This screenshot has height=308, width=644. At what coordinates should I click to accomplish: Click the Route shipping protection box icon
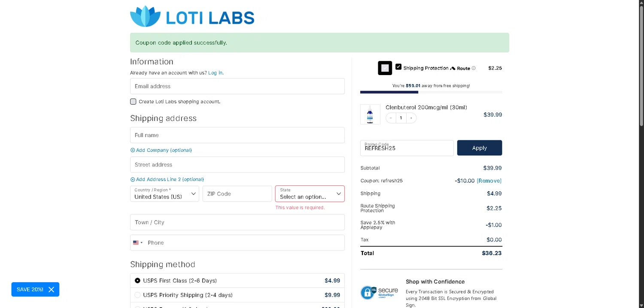pyautogui.click(x=385, y=68)
